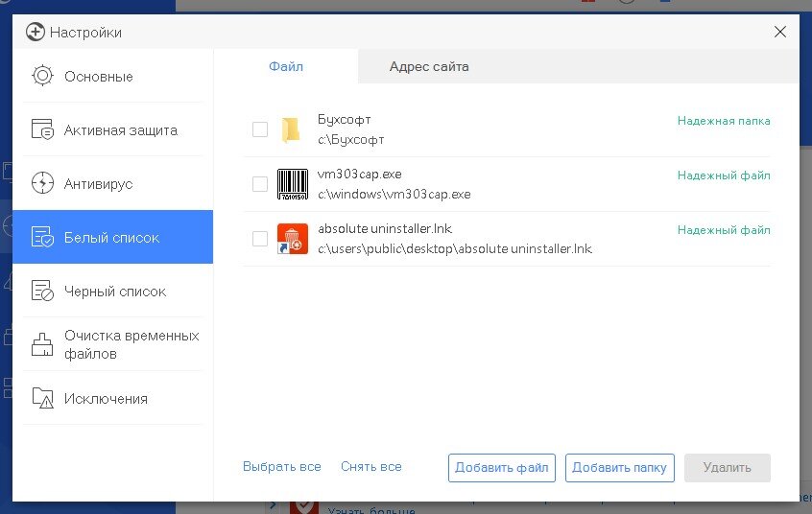
Task: Select the Белый список section
Action: pyautogui.click(x=112, y=237)
